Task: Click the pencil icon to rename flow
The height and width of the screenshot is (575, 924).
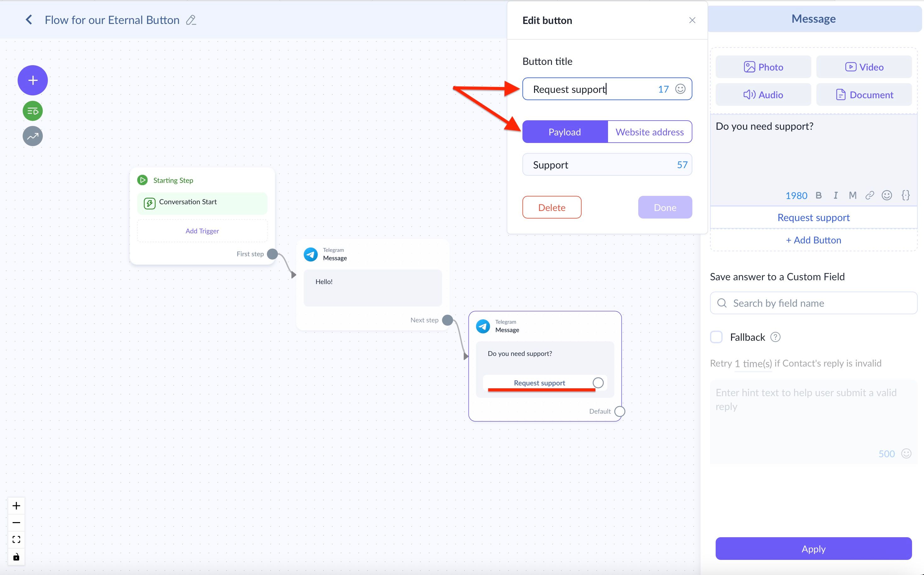Action: tap(191, 20)
